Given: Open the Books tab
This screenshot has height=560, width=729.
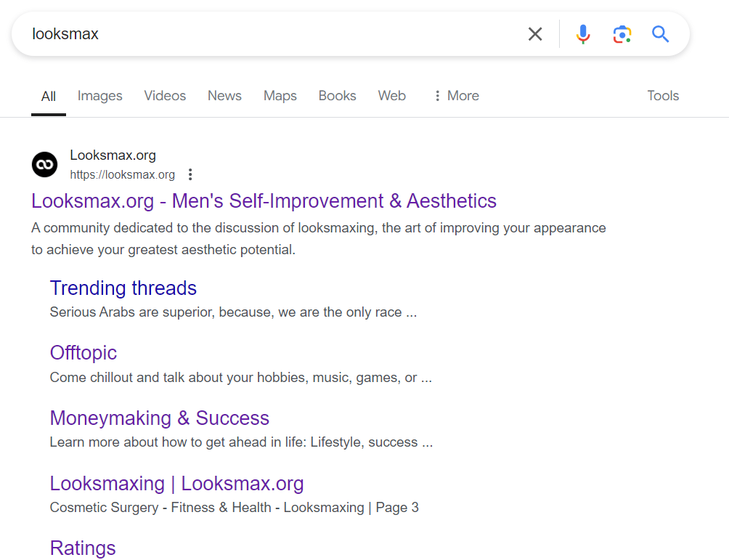Looking at the screenshot, I should [337, 96].
